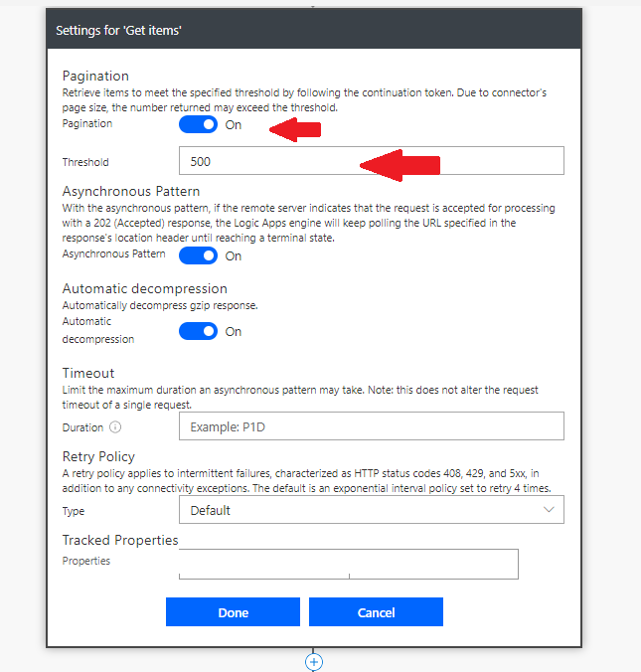Click the Duration info icon
The image size is (641, 672).
click(115, 427)
